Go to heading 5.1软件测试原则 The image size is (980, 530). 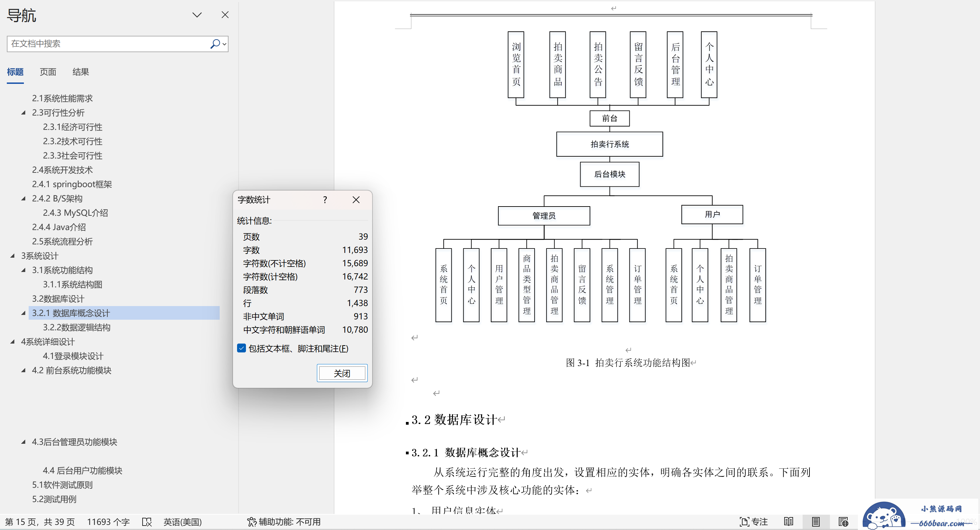point(62,485)
